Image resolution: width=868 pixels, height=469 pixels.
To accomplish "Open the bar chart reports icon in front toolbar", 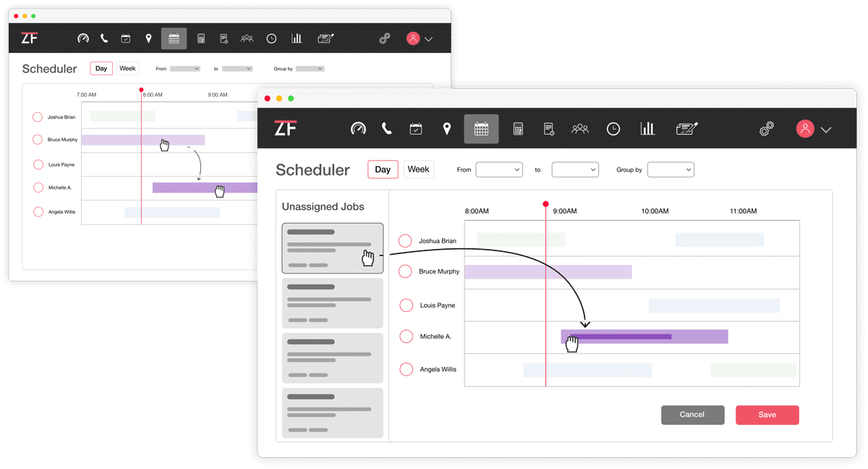I will click(x=647, y=129).
